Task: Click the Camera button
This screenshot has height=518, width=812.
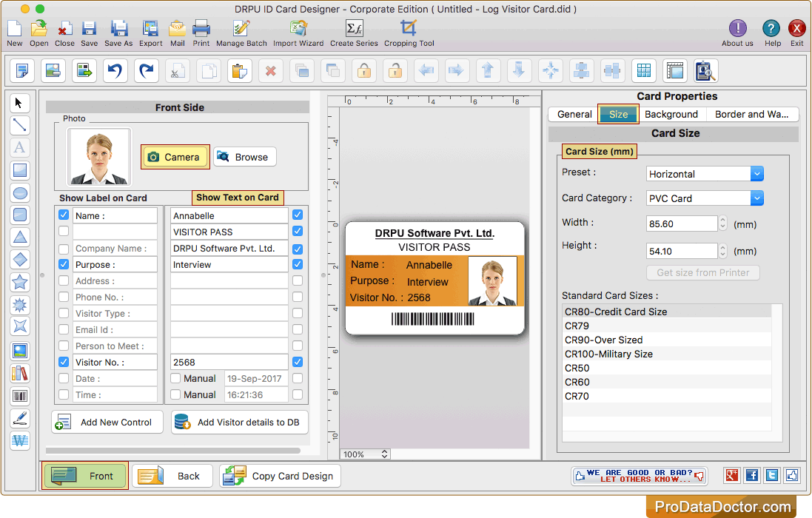Action: coord(175,157)
